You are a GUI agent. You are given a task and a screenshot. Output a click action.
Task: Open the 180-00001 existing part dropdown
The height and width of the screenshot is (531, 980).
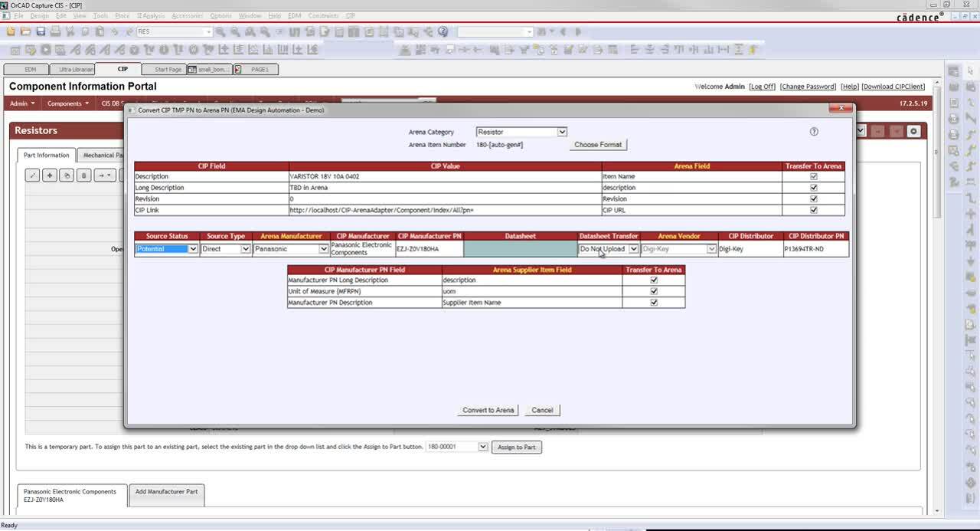pos(457,447)
